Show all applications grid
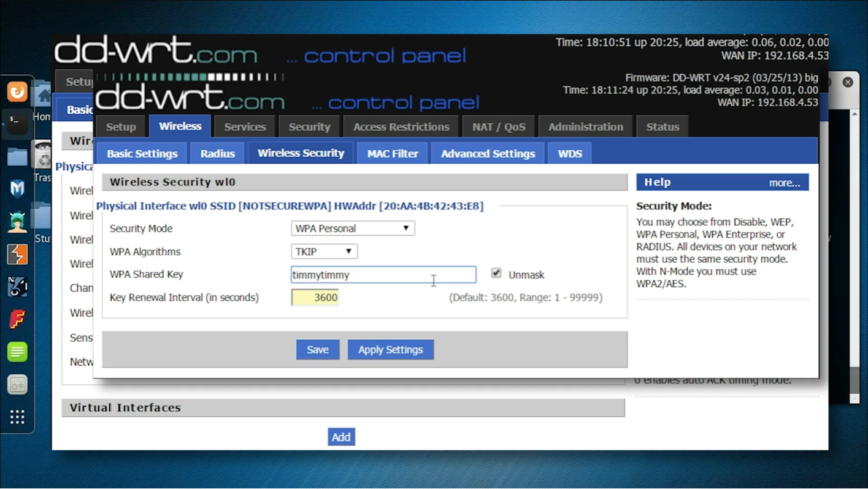 pos(17,417)
